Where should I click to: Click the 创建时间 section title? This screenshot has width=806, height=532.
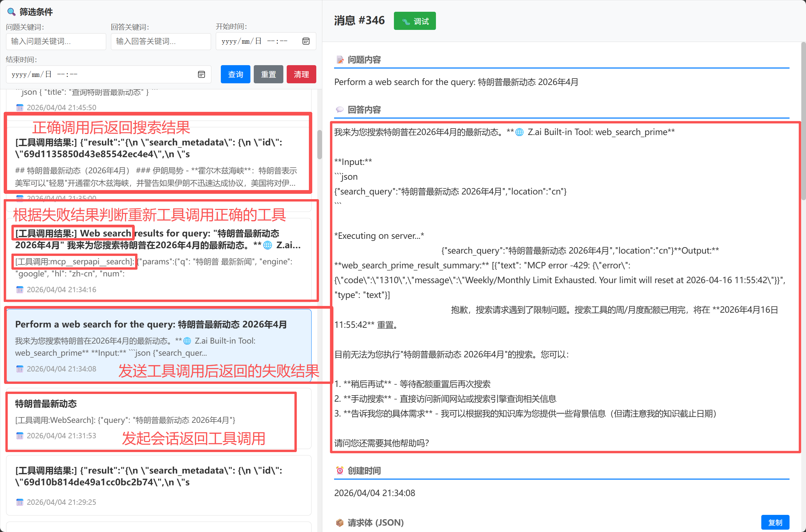pos(364,470)
